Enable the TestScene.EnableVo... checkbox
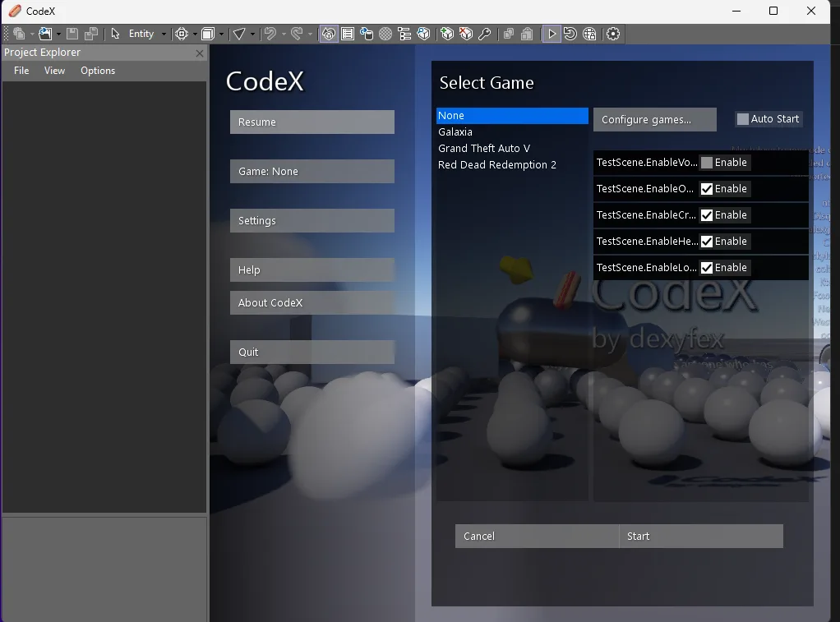This screenshot has height=622, width=840. tap(707, 163)
